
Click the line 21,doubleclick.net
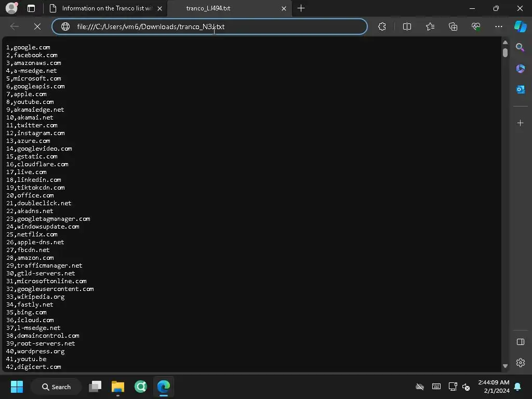(x=39, y=203)
